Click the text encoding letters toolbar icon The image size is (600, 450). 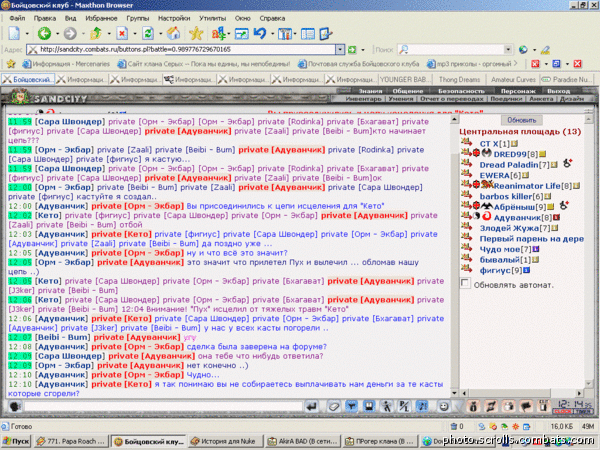[x=218, y=34]
